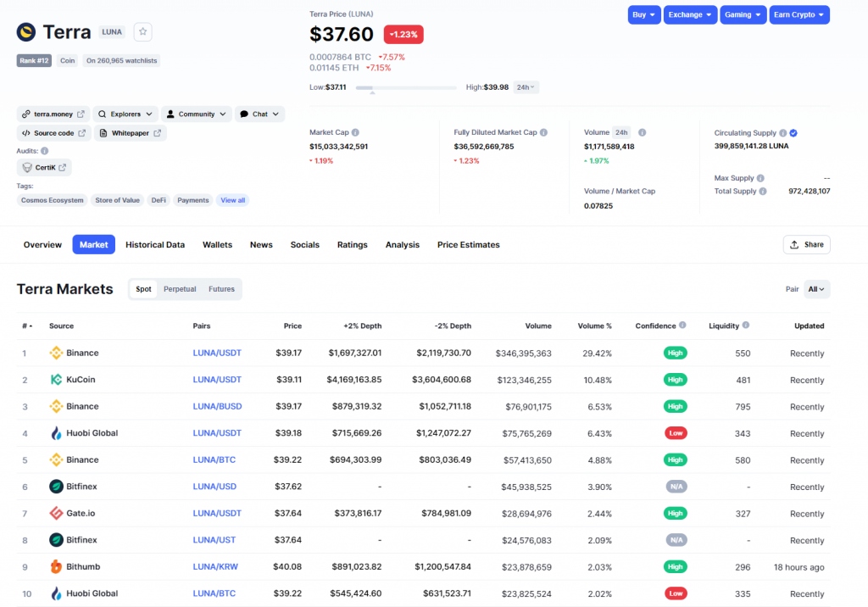Switch to the Wallets tab
Image resolution: width=868 pixels, height=607 pixels.
[217, 245]
